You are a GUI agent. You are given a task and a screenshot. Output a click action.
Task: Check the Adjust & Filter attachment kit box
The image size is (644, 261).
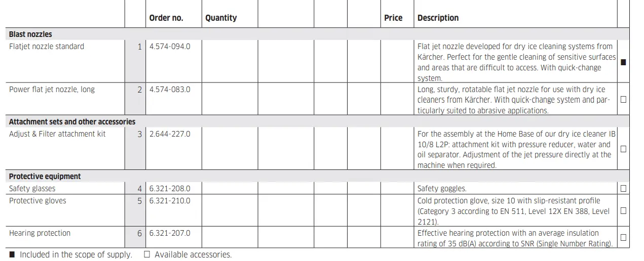(623, 149)
